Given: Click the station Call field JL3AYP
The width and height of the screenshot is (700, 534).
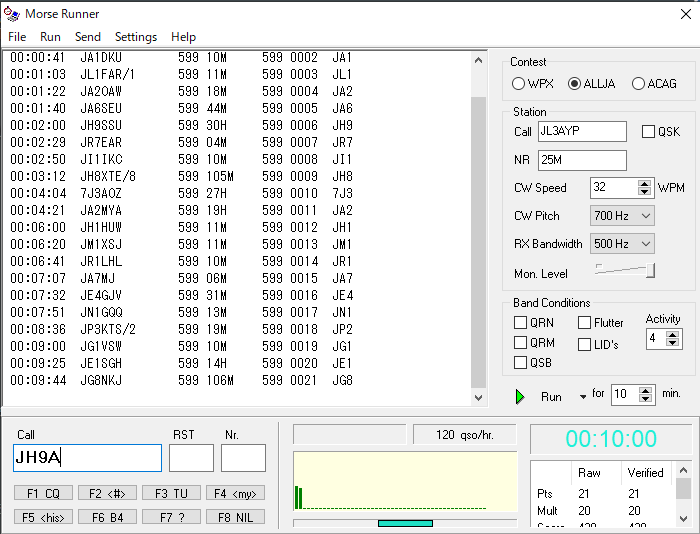Looking at the screenshot, I should [x=582, y=131].
